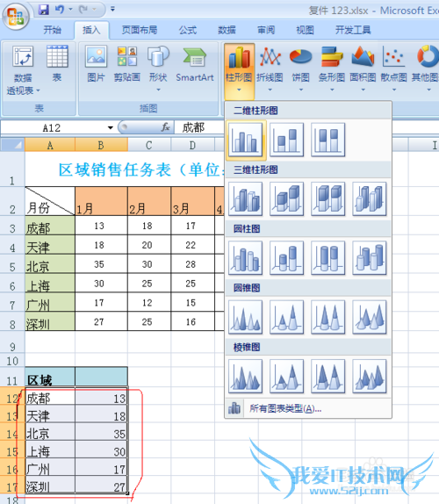Click cell 北京 in row 14
Screen dimensions: 439x504
(x=50, y=432)
